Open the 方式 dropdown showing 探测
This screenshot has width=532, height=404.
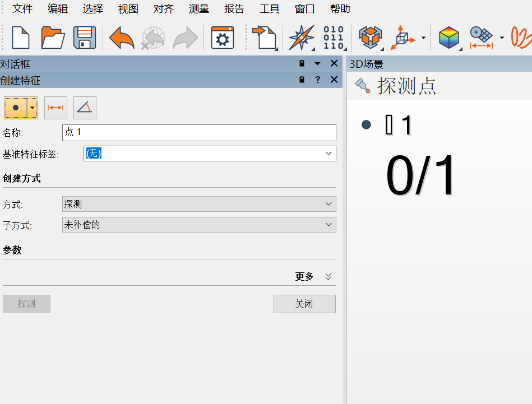tap(199, 204)
